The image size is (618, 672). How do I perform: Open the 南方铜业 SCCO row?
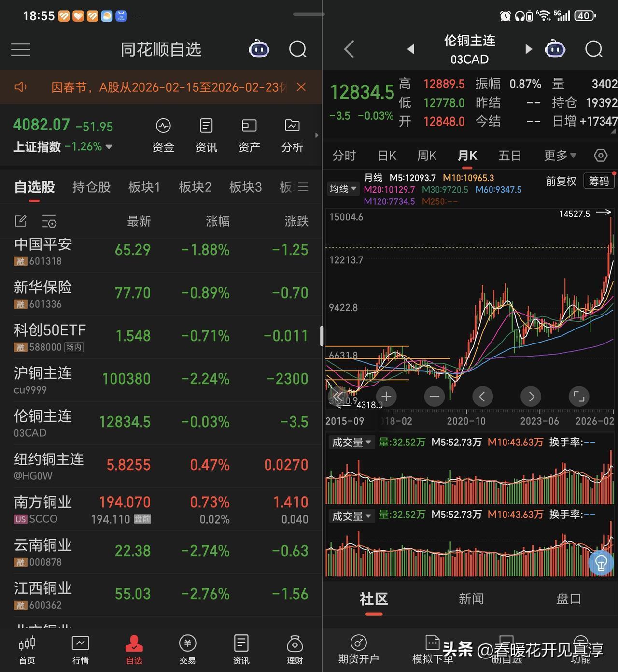tap(161, 509)
